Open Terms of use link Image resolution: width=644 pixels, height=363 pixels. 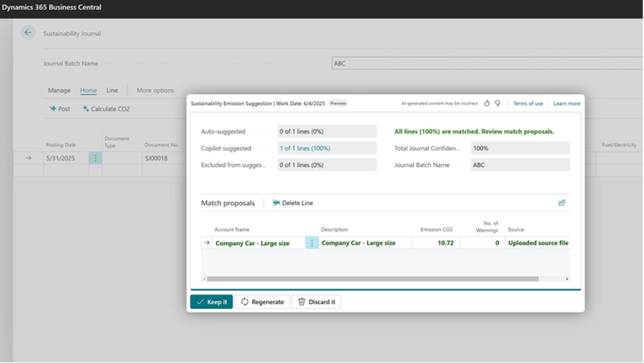tap(528, 103)
